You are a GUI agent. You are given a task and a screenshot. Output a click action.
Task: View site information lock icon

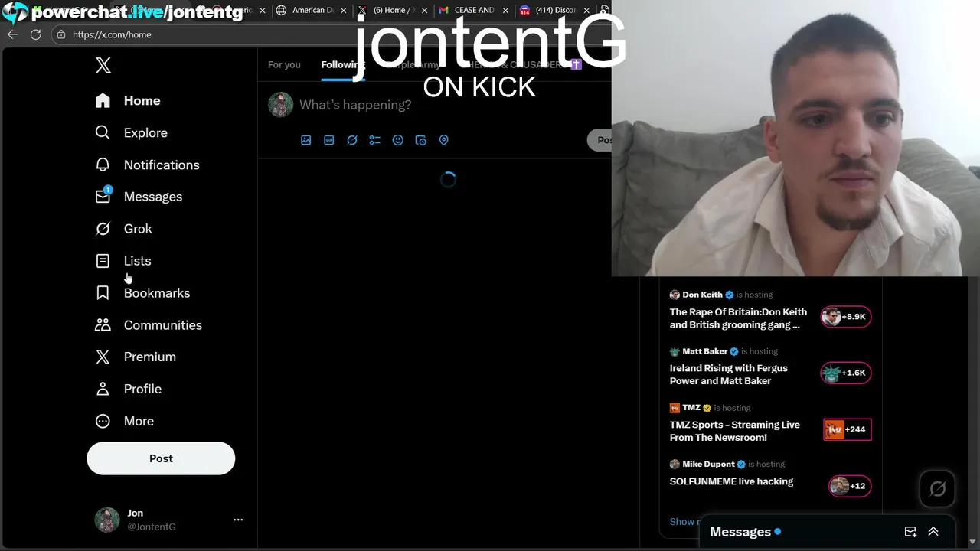pyautogui.click(x=61, y=34)
